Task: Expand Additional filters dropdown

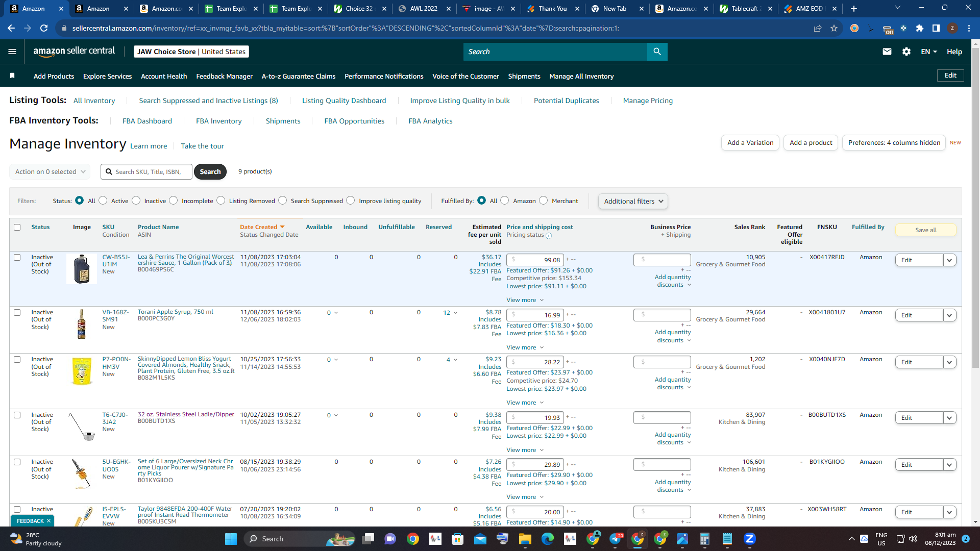Action: (x=633, y=201)
